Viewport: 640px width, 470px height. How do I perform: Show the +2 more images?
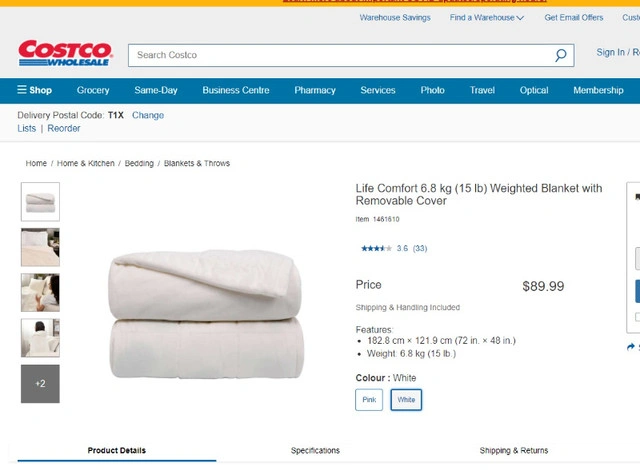pos(40,384)
